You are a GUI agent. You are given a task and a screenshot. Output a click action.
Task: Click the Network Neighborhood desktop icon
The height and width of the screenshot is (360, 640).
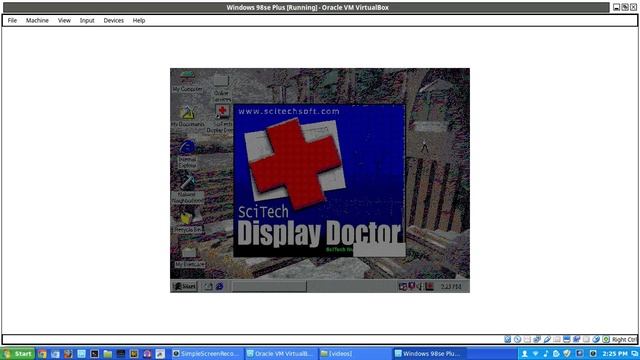(x=187, y=189)
